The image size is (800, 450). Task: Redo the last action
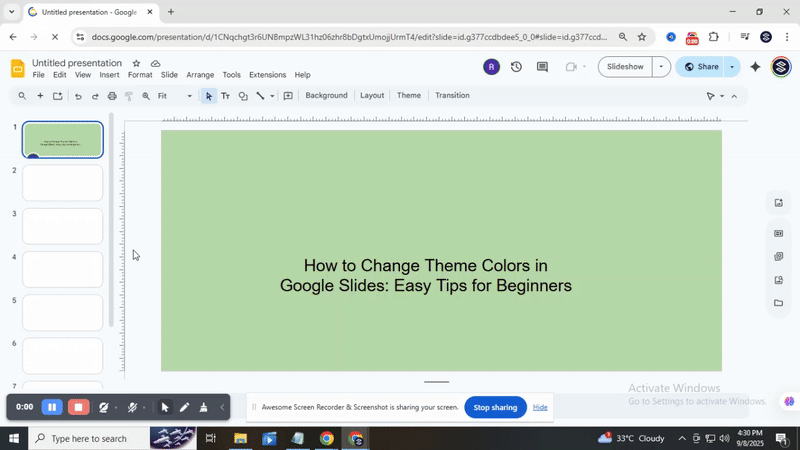tap(95, 96)
